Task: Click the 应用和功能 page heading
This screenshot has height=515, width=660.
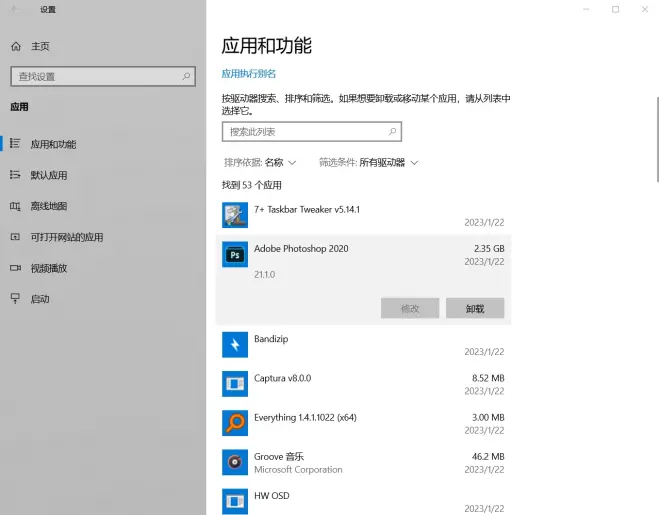Action: click(x=266, y=45)
